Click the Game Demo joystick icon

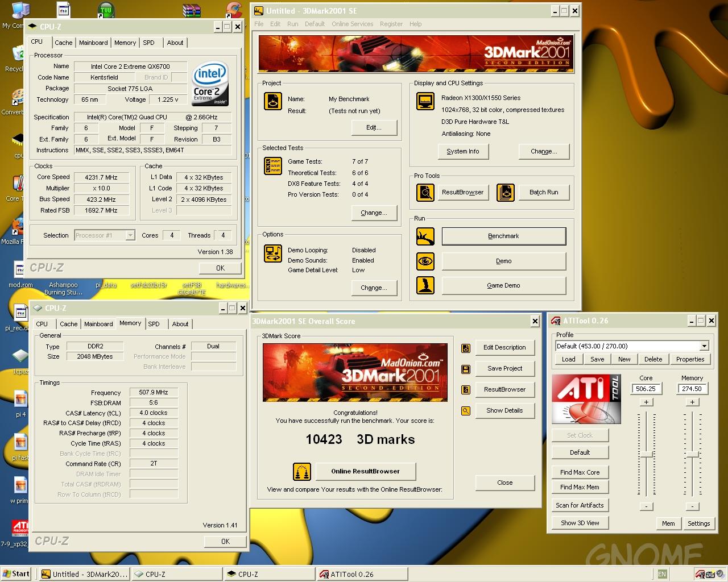click(x=425, y=285)
